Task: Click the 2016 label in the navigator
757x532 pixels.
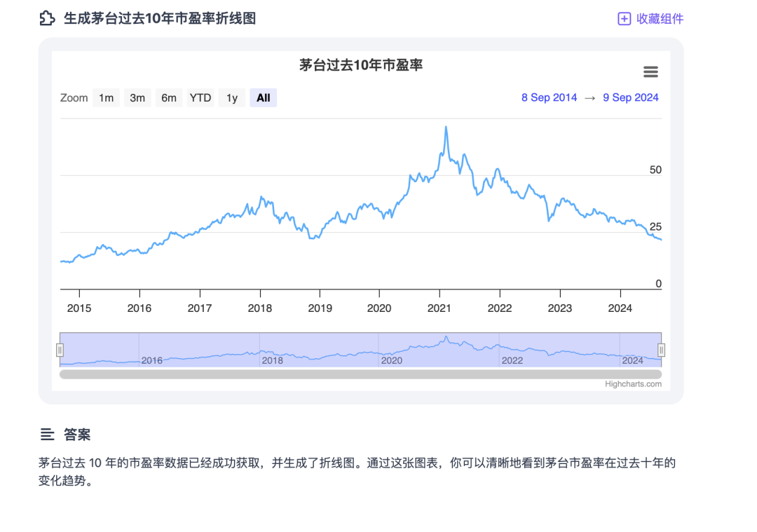Action: click(151, 360)
